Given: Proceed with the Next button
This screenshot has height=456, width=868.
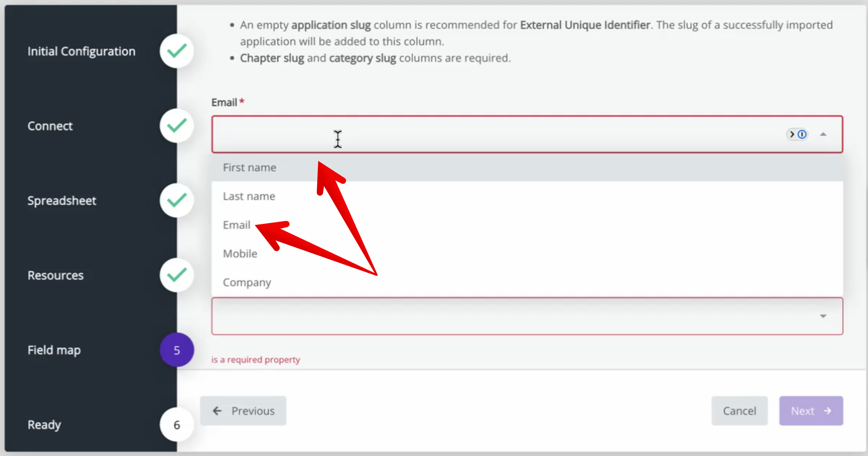Looking at the screenshot, I should [x=811, y=411].
